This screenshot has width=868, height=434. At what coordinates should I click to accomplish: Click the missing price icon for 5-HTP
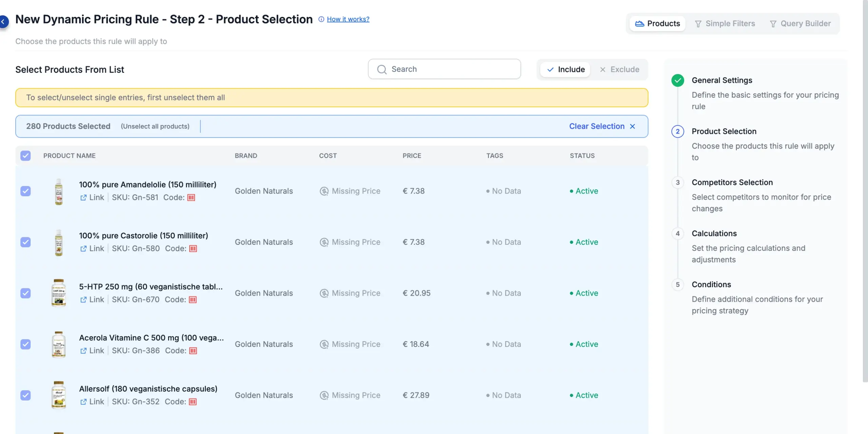tap(324, 293)
